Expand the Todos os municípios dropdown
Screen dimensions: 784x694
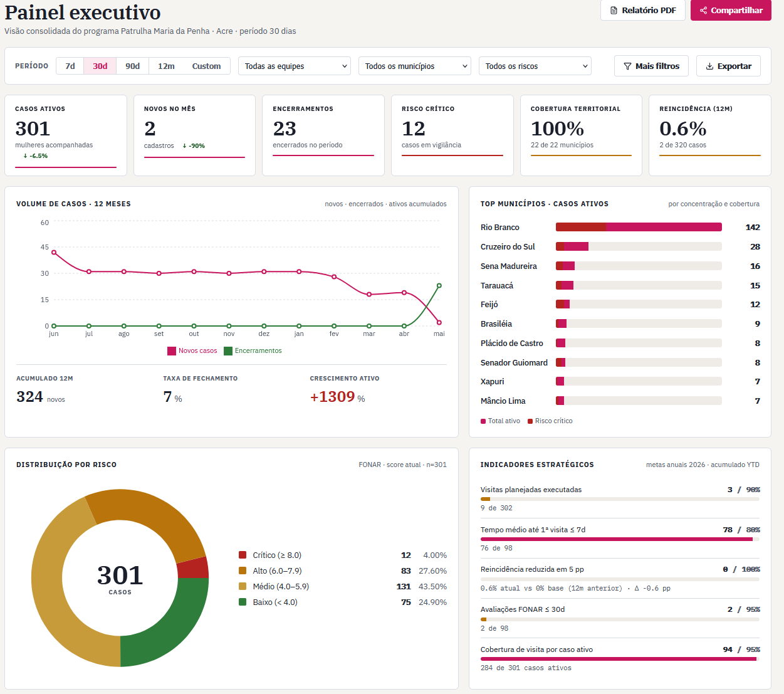(414, 66)
